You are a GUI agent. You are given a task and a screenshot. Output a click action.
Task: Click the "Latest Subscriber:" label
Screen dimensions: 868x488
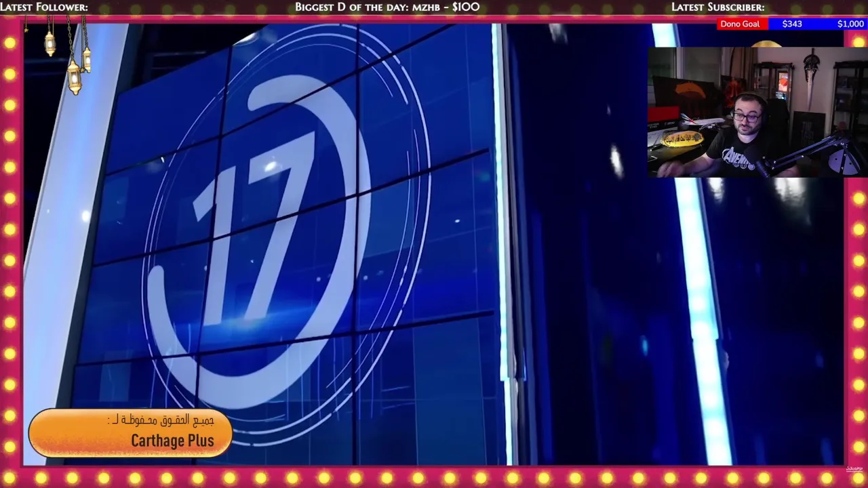[x=717, y=7]
